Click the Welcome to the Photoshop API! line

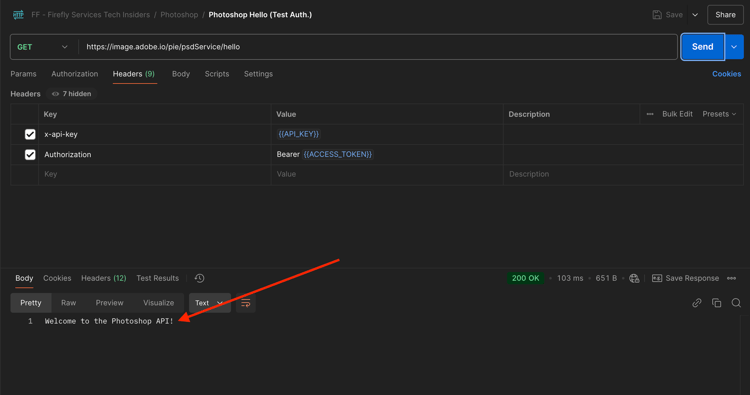click(109, 321)
